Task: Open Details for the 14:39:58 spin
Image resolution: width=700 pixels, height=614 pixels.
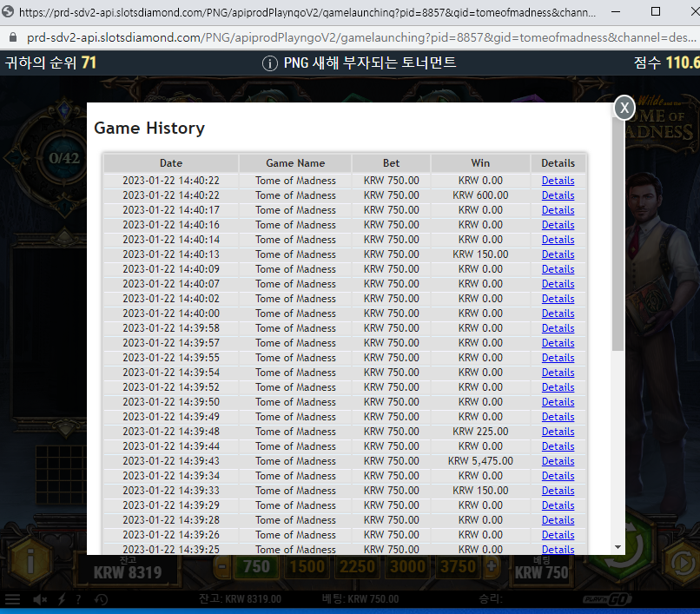Action: [x=558, y=327]
